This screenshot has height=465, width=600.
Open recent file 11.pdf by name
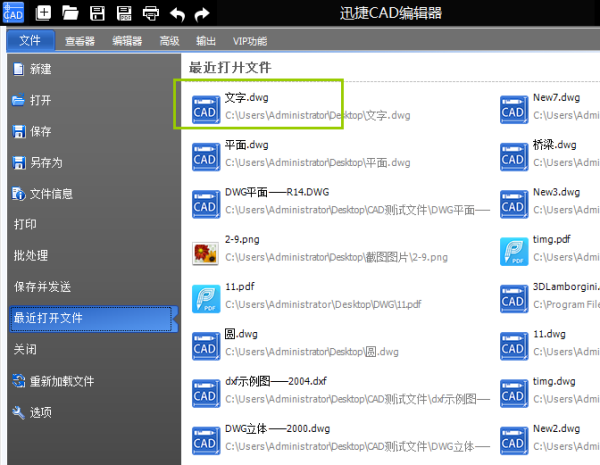[240, 287]
